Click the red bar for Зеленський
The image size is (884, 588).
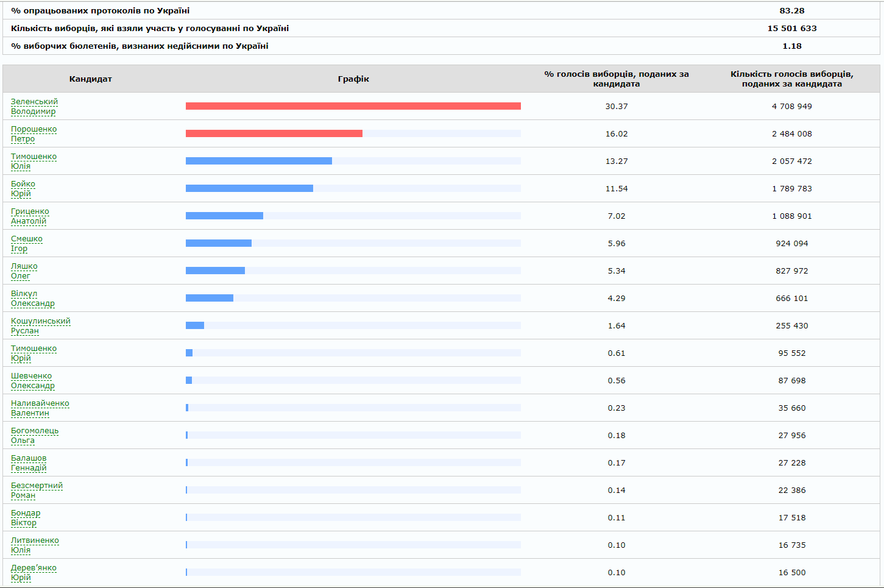coord(353,106)
